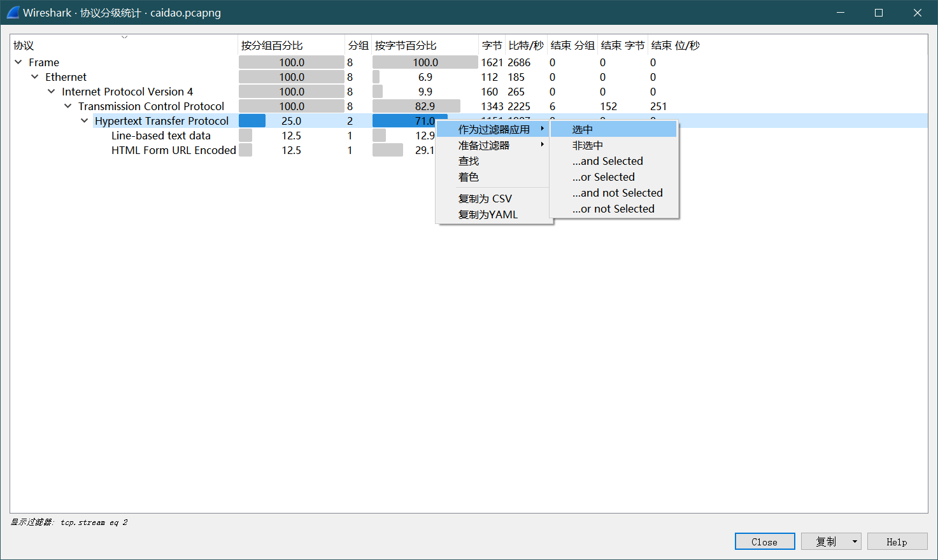The width and height of the screenshot is (938, 560).
Task: Collapse Internet Protocol Version 4 node
Action: tap(52, 92)
